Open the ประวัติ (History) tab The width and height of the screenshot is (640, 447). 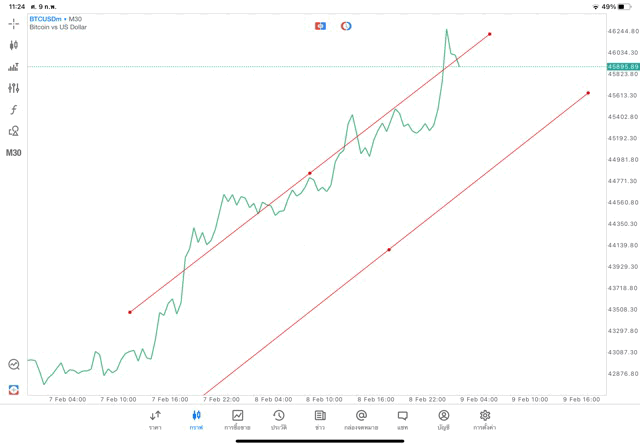click(278, 419)
